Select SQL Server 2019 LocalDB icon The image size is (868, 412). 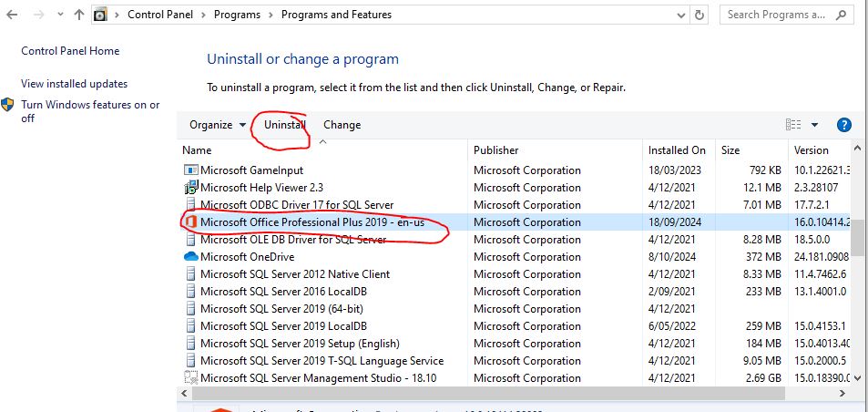coord(191,326)
